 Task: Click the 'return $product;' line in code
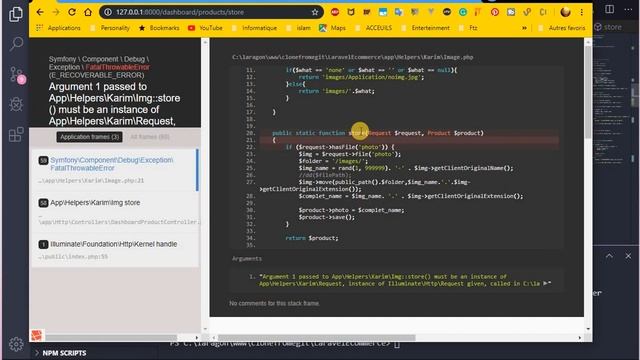point(312,238)
